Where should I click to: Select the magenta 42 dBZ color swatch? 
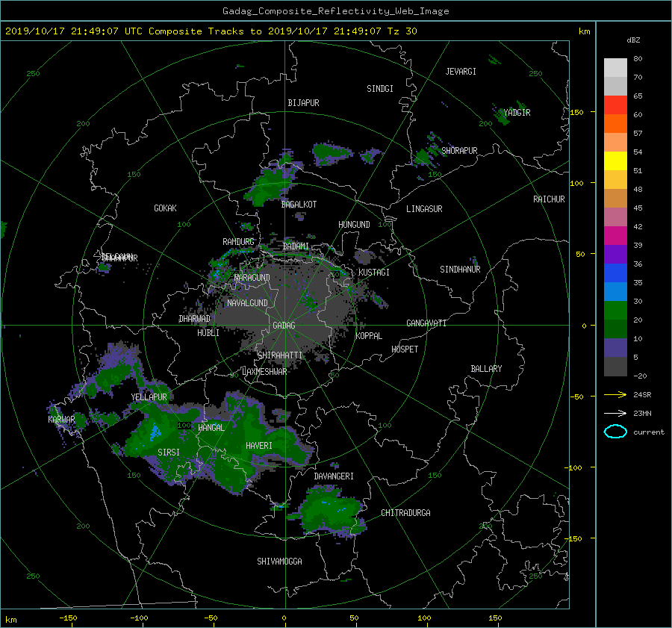point(615,235)
